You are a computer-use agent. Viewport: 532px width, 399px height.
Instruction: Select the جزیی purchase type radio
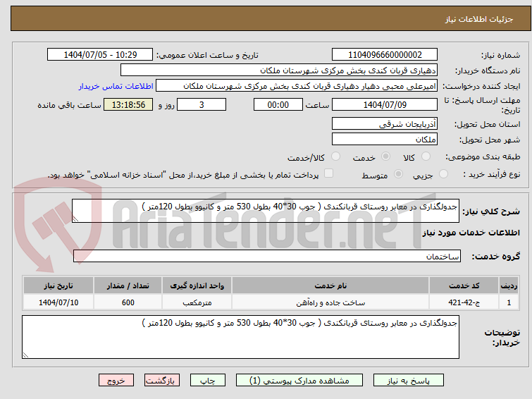pos(443,174)
